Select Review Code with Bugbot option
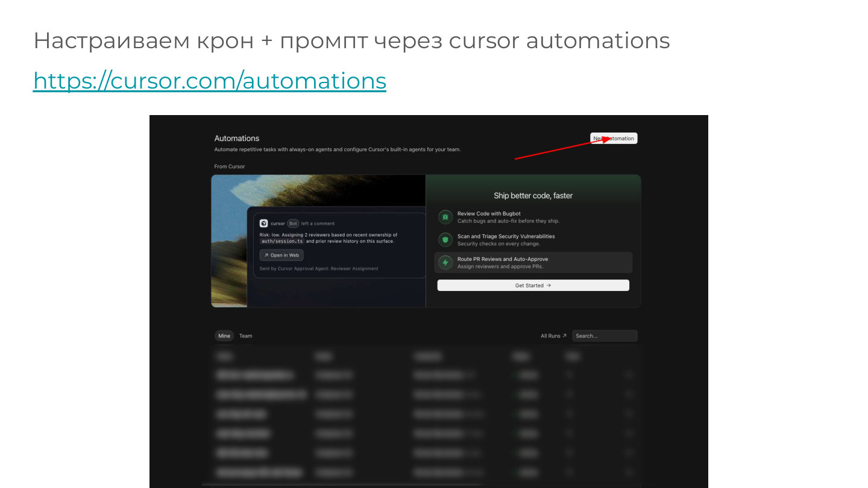 coord(533,217)
